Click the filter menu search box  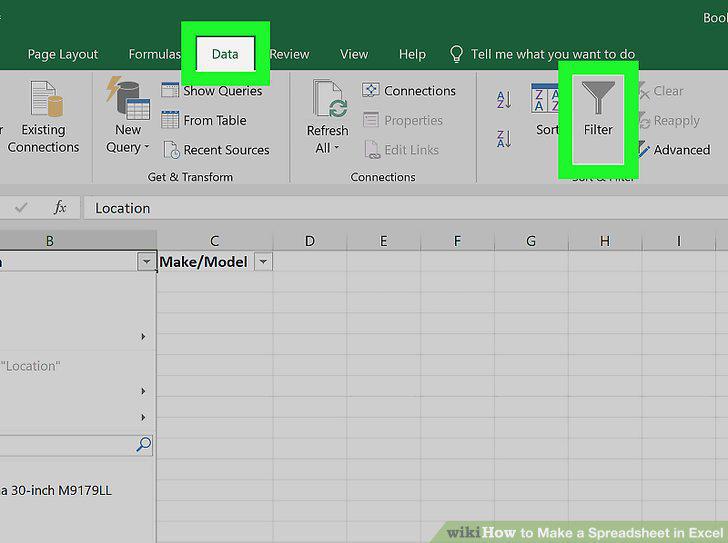(x=76, y=446)
